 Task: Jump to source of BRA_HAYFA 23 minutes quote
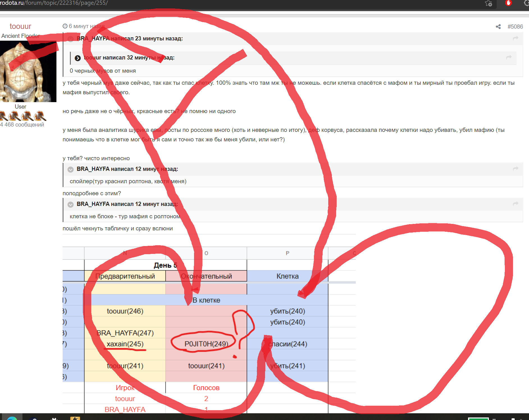pos(515,38)
